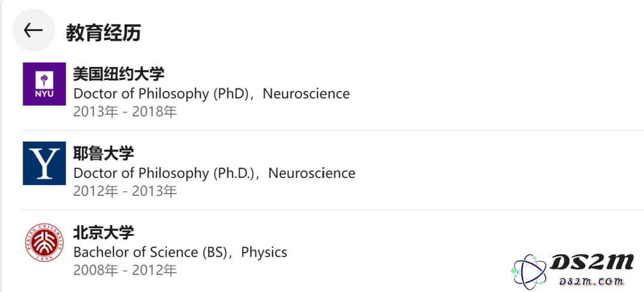Screen dimensions: 644x292
Task: Open the 北京大学 school link
Action: 104,233
